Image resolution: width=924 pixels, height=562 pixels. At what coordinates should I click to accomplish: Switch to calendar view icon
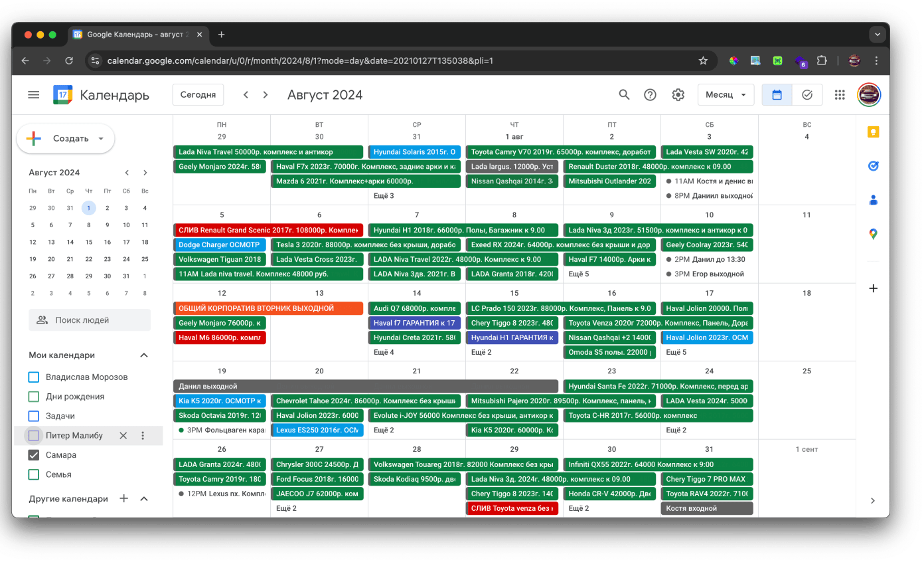point(777,95)
